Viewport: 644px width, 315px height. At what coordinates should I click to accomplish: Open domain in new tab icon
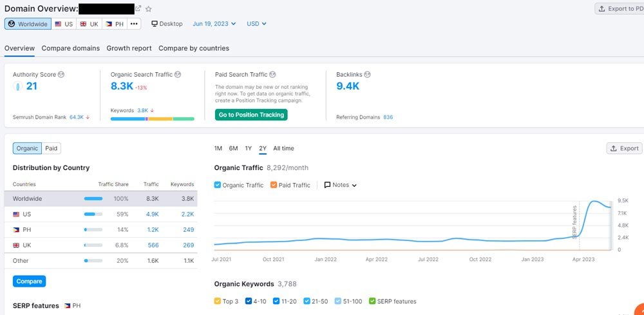pos(138,8)
